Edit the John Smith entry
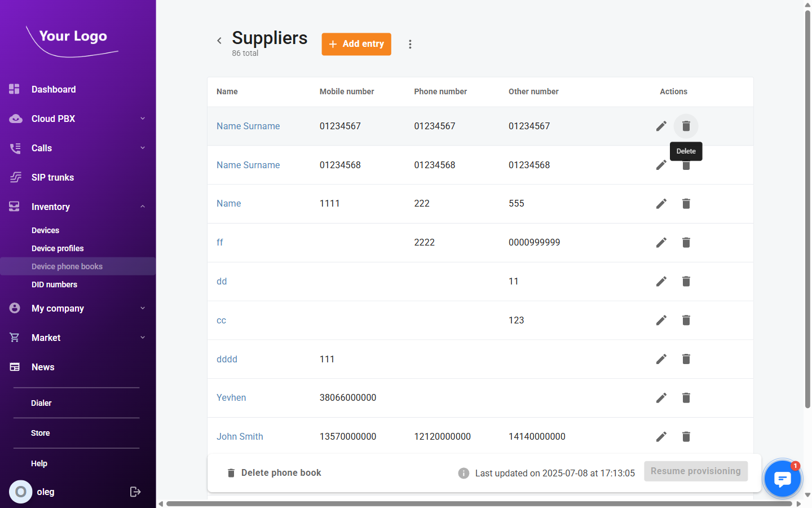Viewport: 812px width, 508px height. coord(661,436)
